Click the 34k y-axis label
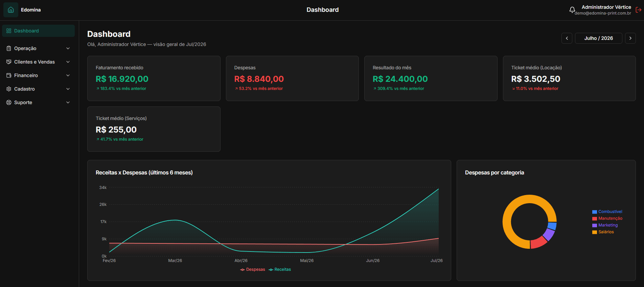Screen dimensions: 644x287 click(x=103, y=187)
